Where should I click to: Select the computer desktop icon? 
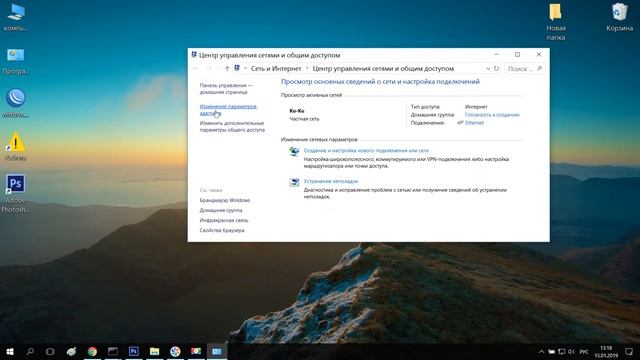click(16, 17)
